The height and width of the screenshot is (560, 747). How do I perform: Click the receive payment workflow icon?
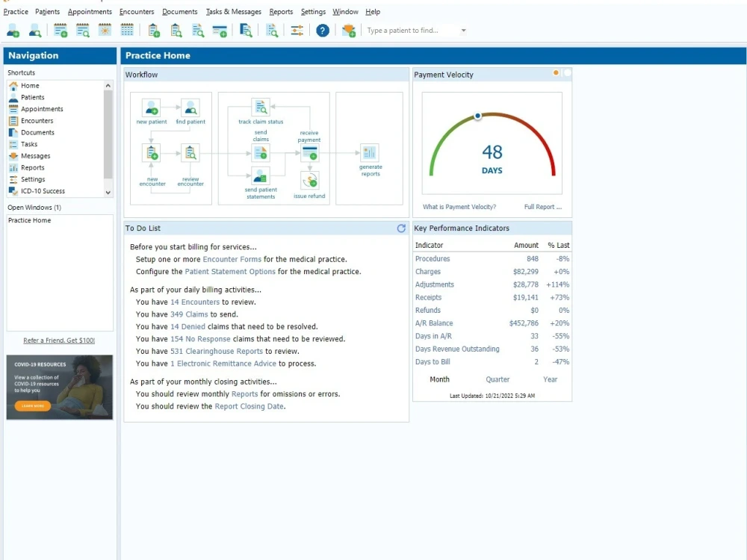coord(310,153)
